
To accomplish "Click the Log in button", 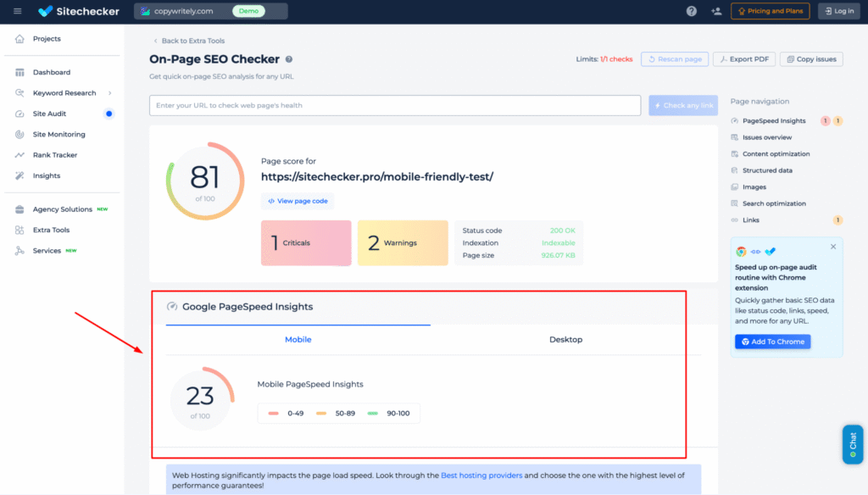I will click(839, 11).
